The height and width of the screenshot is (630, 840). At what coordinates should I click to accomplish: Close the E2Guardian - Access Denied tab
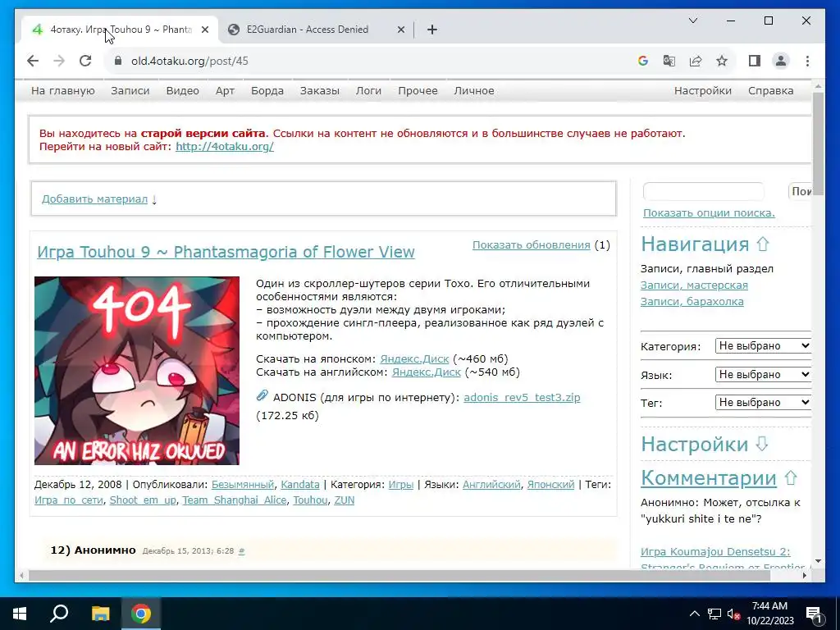400,30
